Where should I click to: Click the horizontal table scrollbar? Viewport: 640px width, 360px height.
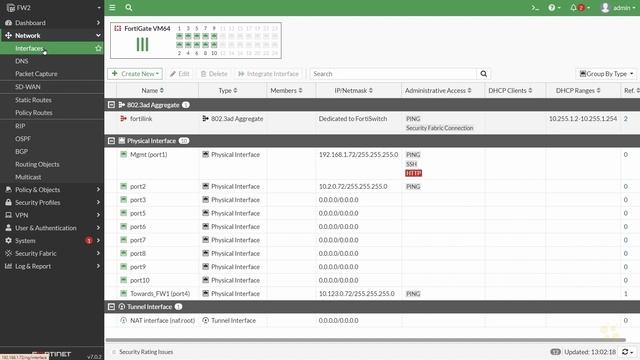[x=365, y=340]
